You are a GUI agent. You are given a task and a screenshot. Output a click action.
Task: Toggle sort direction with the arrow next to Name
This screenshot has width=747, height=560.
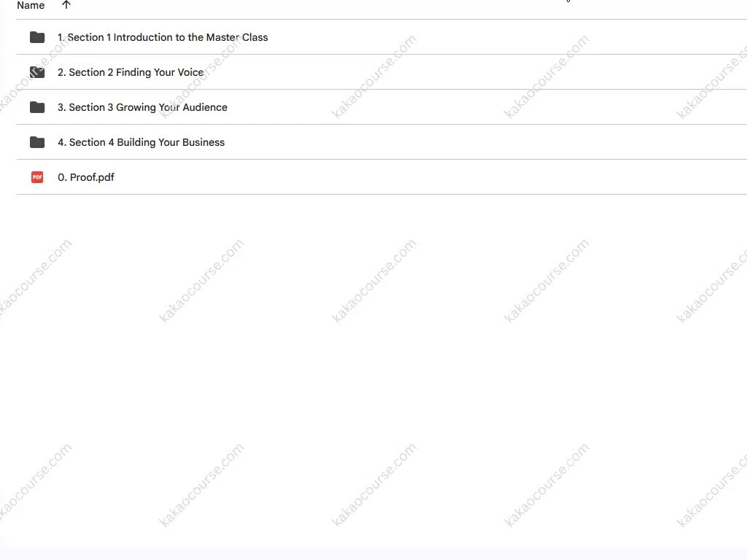pos(66,5)
